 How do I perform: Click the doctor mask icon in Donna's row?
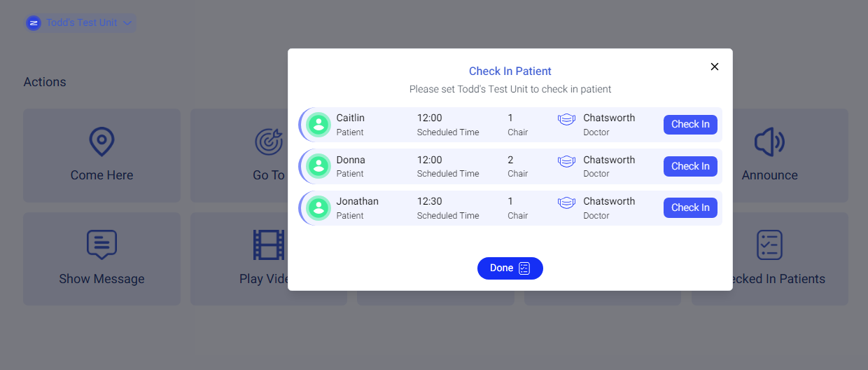[x=566, y=161]
